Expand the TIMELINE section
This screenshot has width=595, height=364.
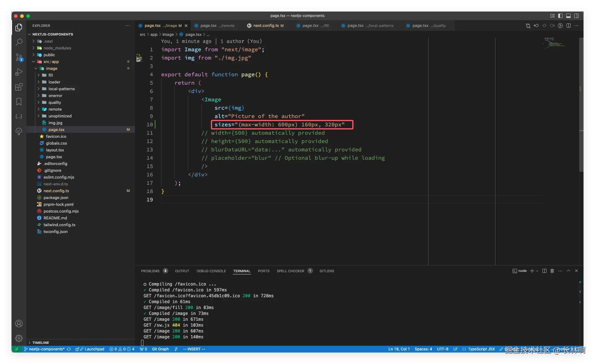click(41, 342)
